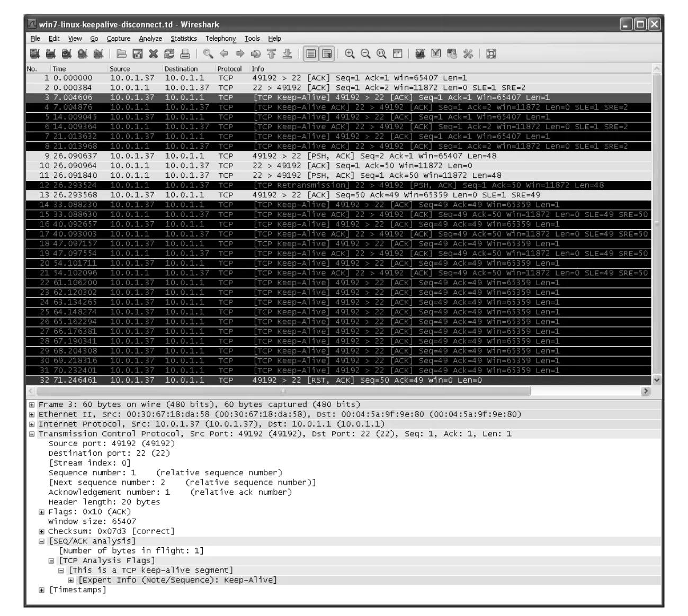This screenshot has width=688, height=616.
Task: Start a new live capture icon
Action: (67, 53)
